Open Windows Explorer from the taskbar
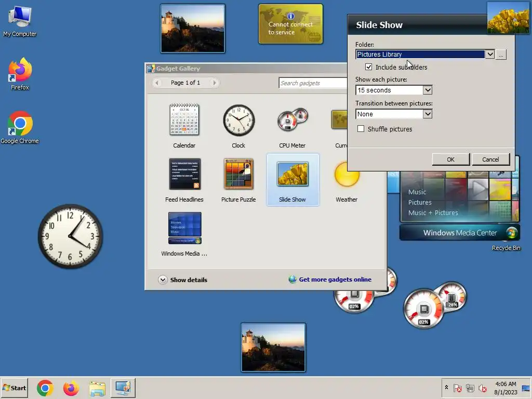532x399 pixels. pyautogui.click(x=97, y=388)
